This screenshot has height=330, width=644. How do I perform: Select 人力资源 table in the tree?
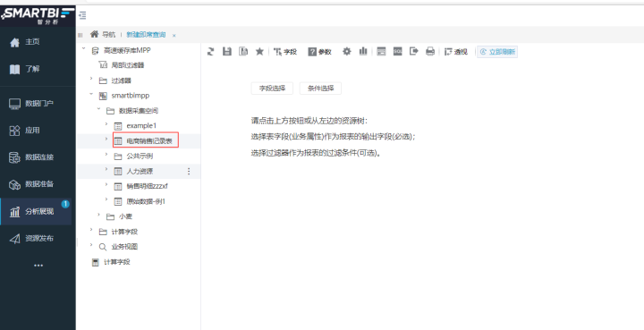point(140,171)
